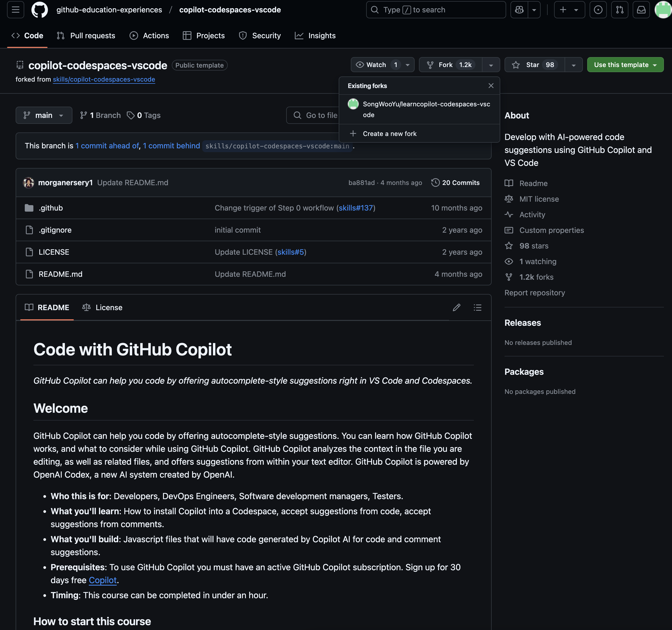The width and height of the screenshot is (672, 630).
Task: Click the issues icon in header
Action: click(x=598, y=10)
